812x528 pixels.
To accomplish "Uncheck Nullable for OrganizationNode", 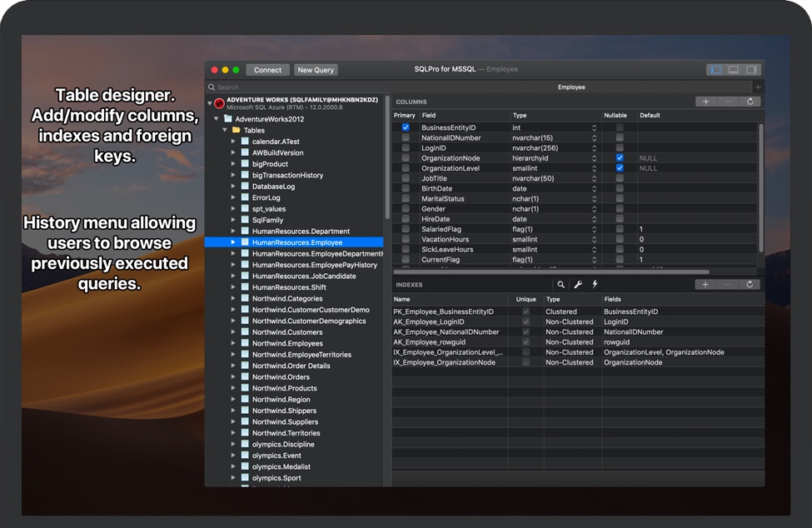I will pos(620,157).
